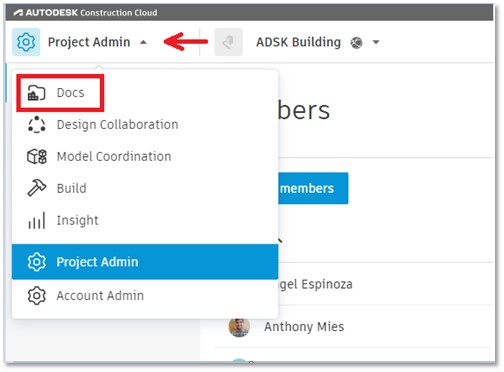Click the ADSK Building project thumbnail

[228, 42]
